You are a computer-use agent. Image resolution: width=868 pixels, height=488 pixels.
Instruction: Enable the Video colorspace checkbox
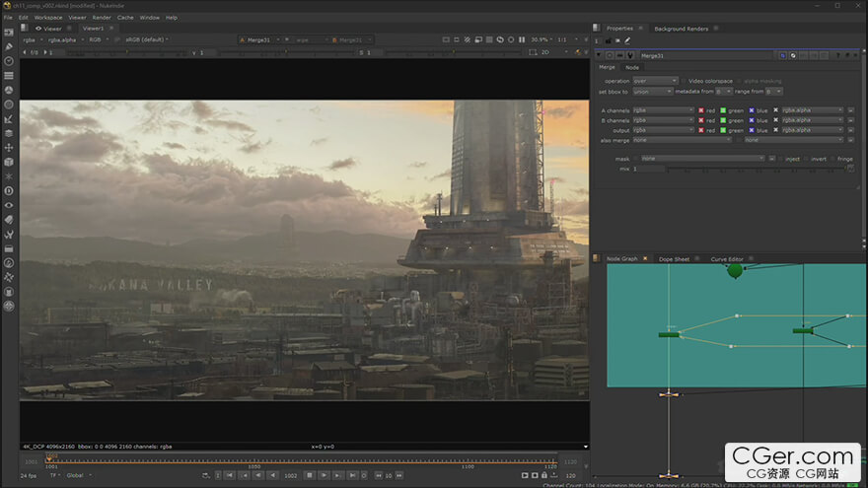[685, 81]
